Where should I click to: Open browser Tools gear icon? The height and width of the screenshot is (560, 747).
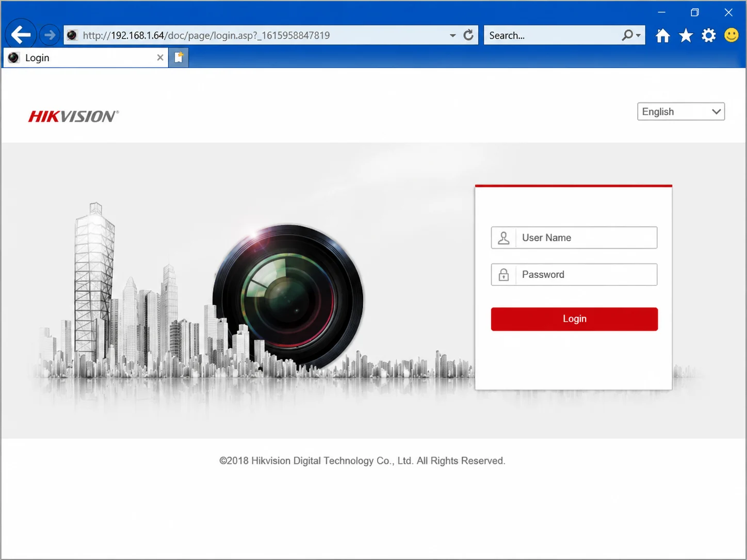[x=709, y=36]
